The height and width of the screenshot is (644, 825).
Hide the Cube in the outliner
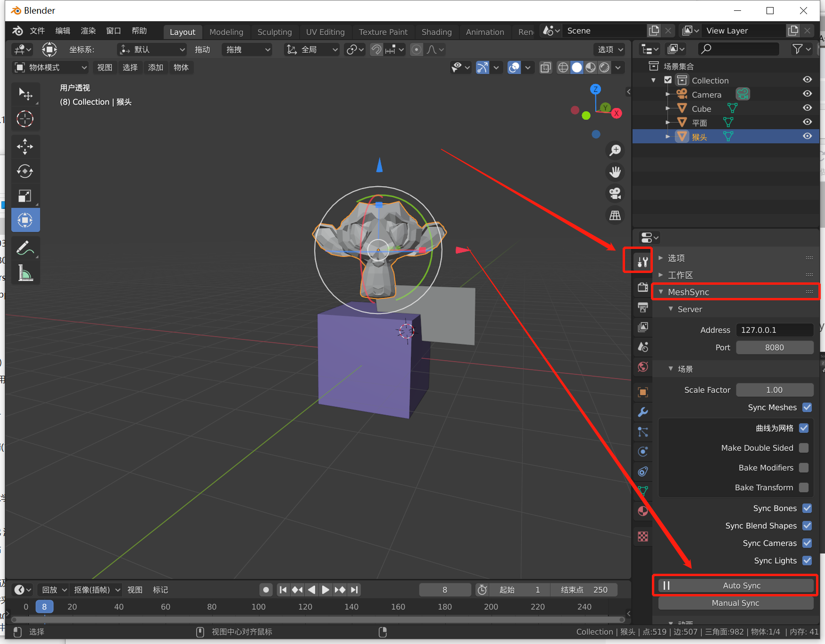807,108
